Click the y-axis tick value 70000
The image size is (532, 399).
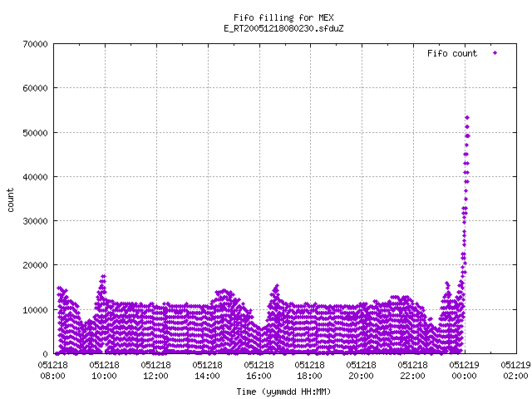pyautogui.click(x=35, y=44)
